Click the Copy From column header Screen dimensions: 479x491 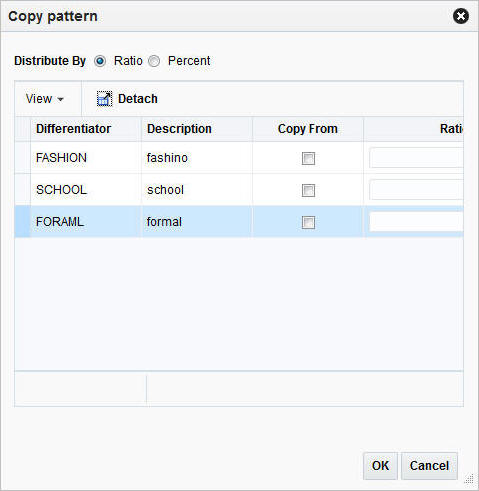(308, 129)
